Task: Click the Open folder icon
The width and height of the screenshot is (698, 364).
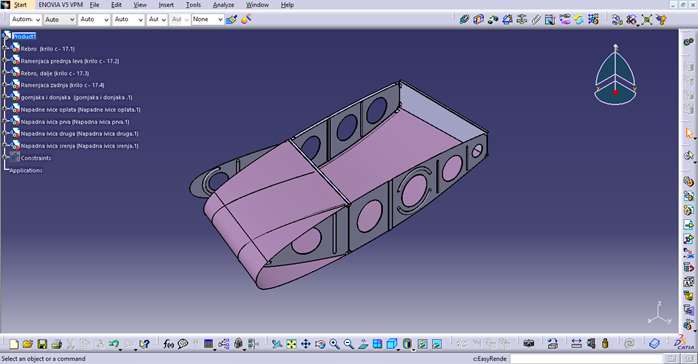Action: [x=28, y=344]
